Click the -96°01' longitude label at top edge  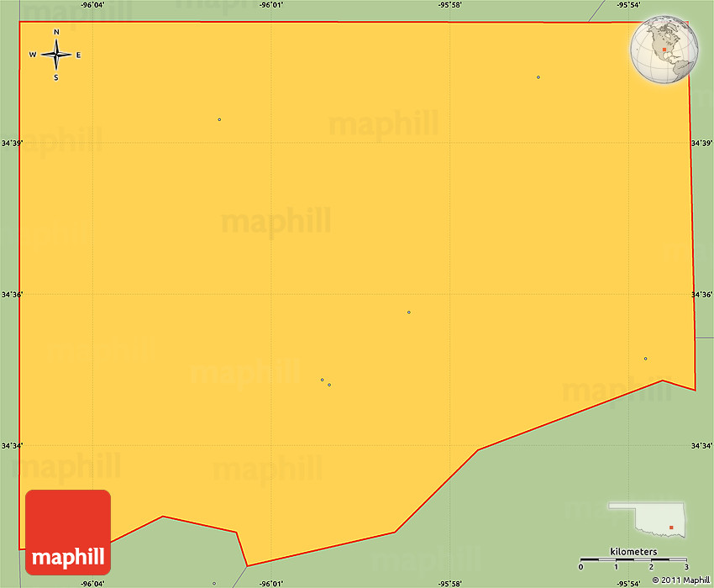[x=271, y=5]
